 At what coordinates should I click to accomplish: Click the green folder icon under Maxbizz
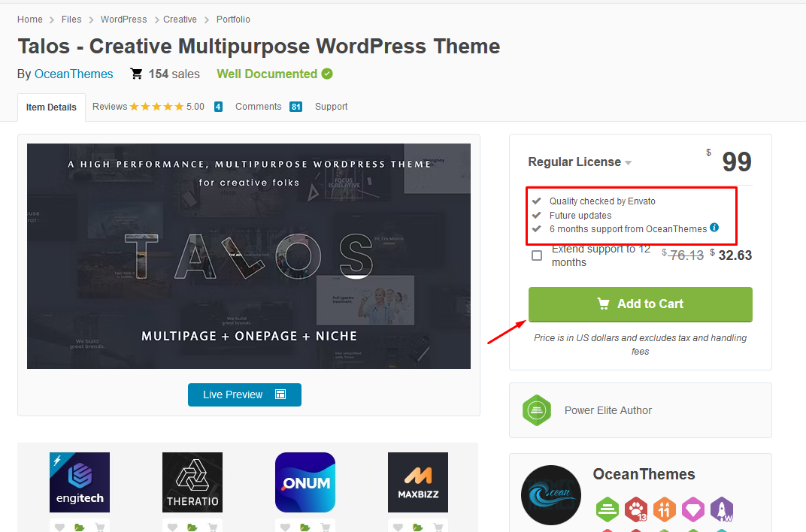point(417,527)
